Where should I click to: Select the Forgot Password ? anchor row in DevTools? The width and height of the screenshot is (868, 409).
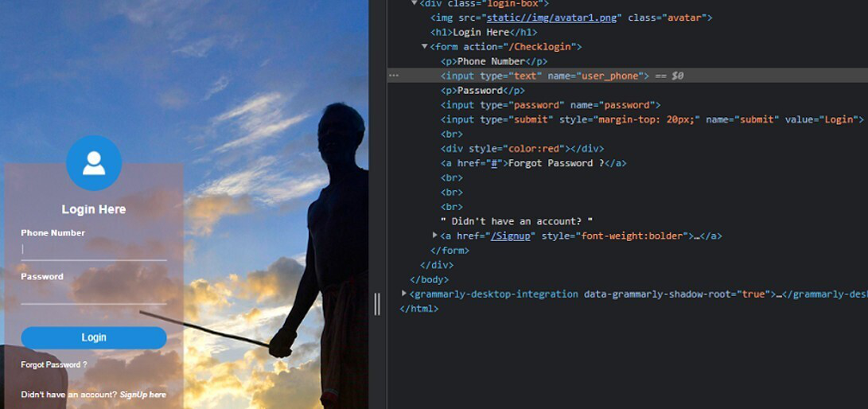(534, 163)
